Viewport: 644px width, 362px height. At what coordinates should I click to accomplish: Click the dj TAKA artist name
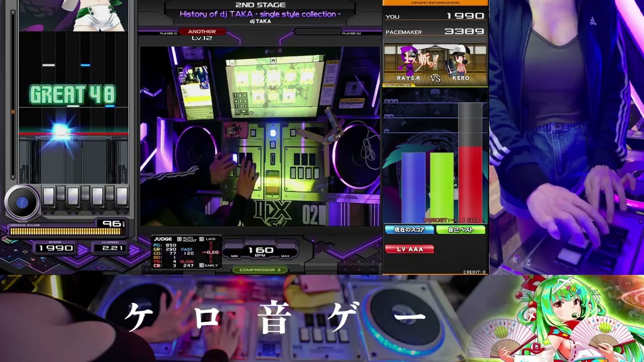point(260,21)
